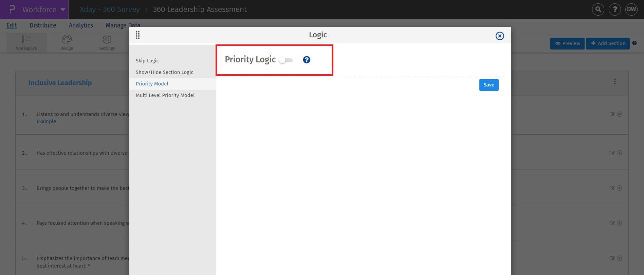The width and height of the screenshot is (644, 275).
Task: Click the Add Section button
Action: click(x=608, y=43)
